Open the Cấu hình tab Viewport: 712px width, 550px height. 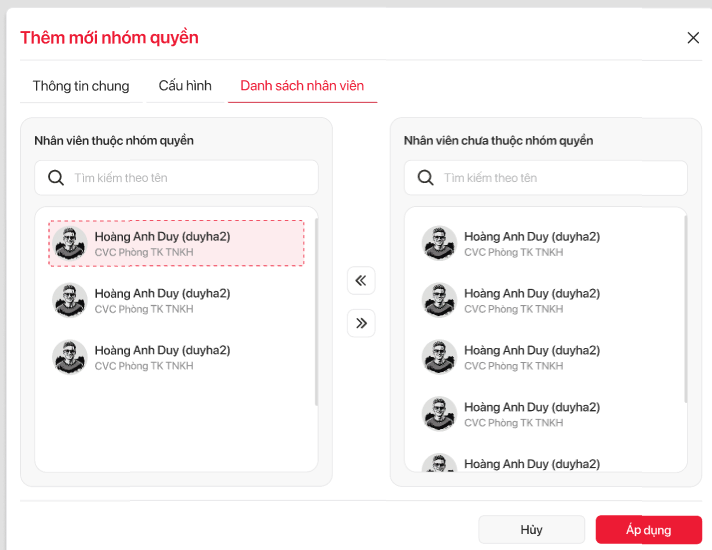pyautogui.click(x=185, y=86)
